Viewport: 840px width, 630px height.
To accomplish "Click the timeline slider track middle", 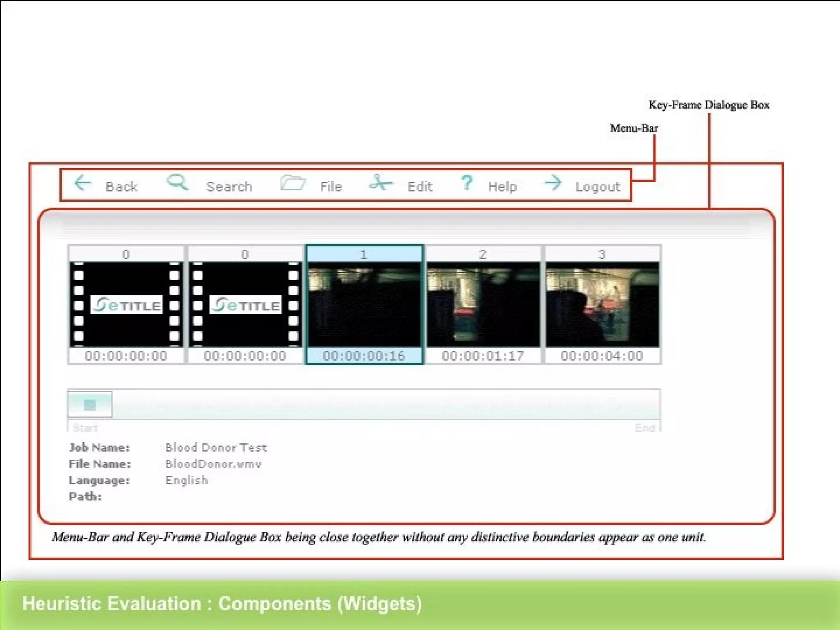I will [x=364, y=405].
